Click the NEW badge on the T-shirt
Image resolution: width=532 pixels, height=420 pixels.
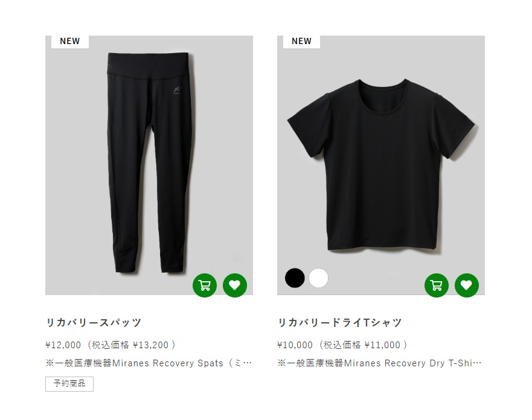click(x=301, y=42)
